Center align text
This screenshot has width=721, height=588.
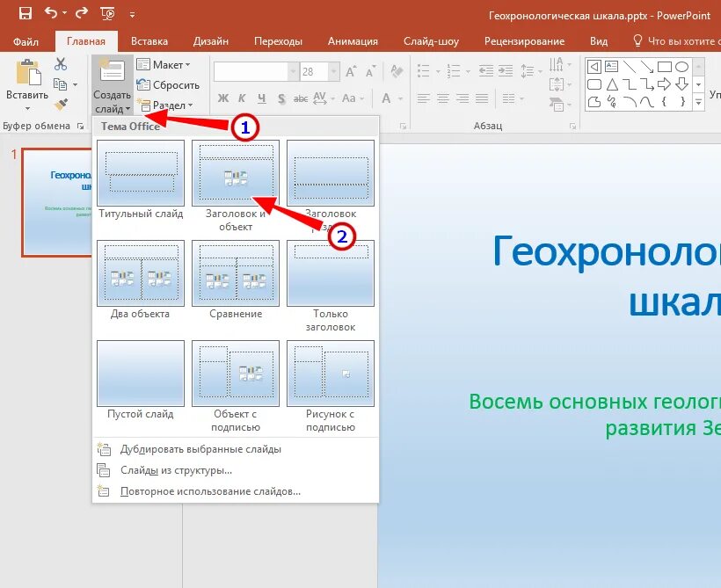click(443, 98)
